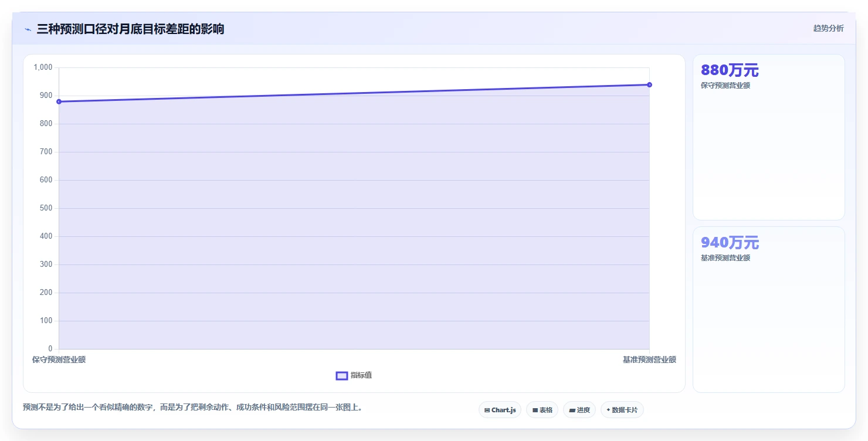868x441 pixels.
Task: Click the 500 y-axis tick label
Action: pos(46,208)
